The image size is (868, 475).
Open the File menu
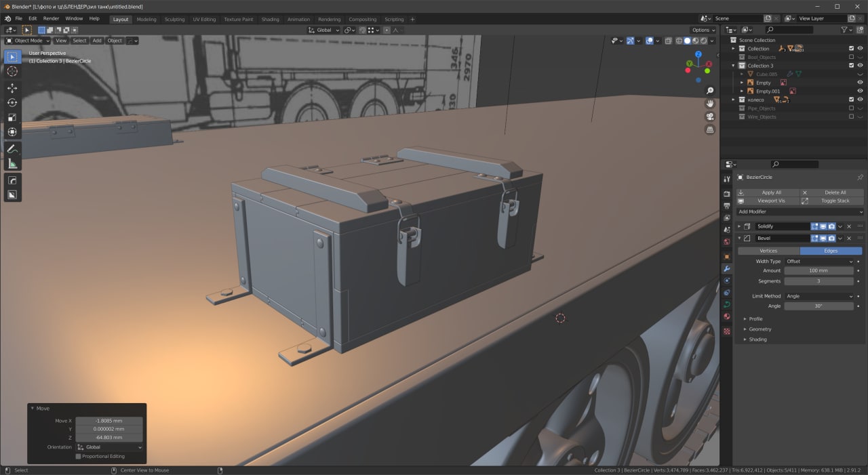[18, 18]
